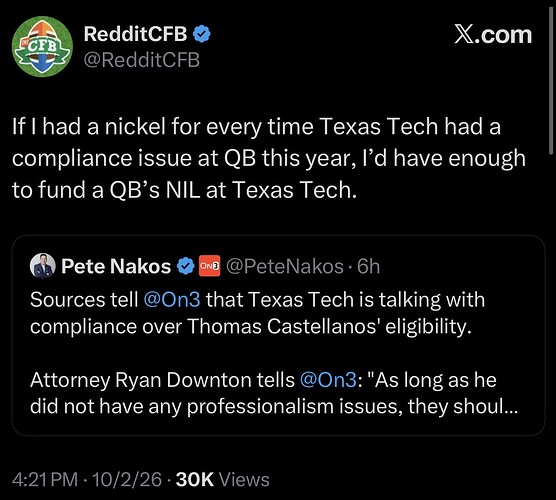
Task: Open the @RedditCFB handle
Action: tap(142, 60)
